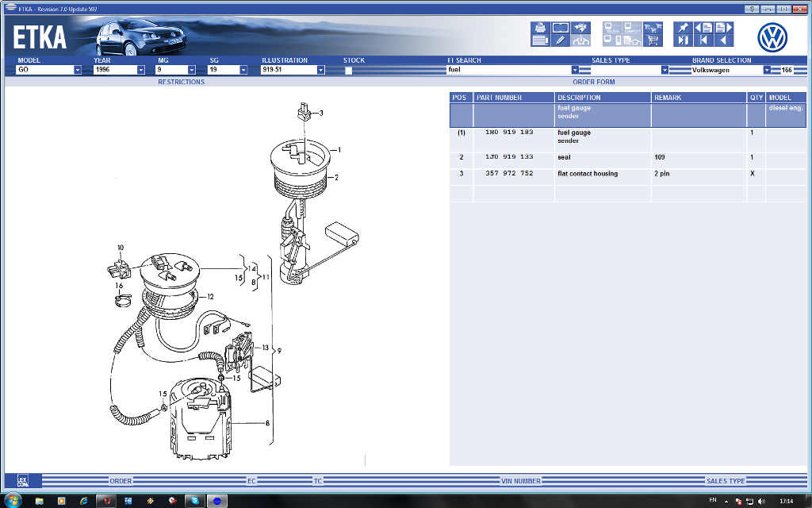
Task: Click the pencil edit icon
Action: tap(560, 40)
